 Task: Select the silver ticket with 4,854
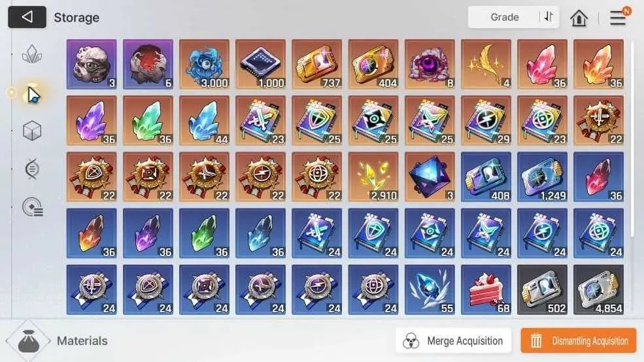click(x=599, y=289)
